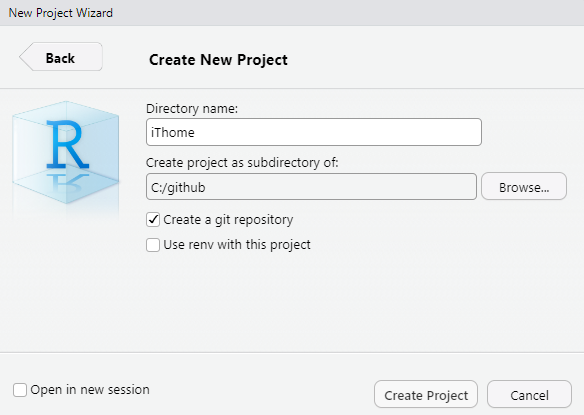
Task: Click the Directory name: label
Action: [x=192, y=109]
